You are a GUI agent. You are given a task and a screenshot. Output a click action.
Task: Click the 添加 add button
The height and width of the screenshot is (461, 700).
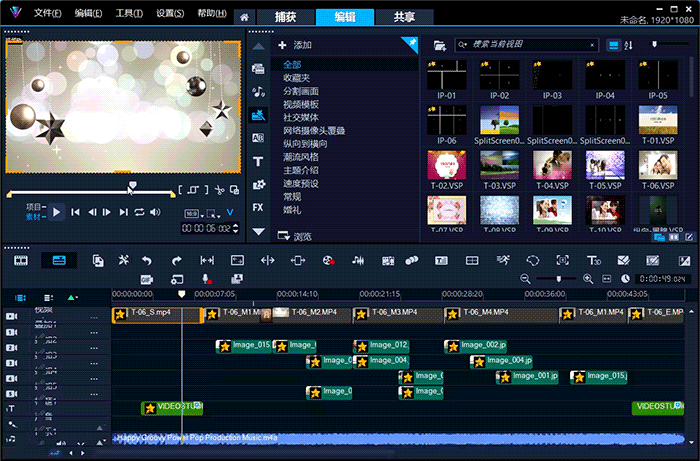click(296, 45)
